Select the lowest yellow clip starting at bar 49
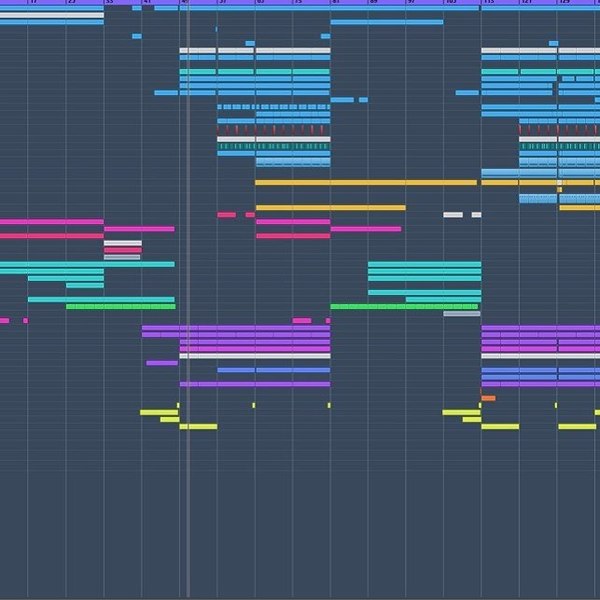 pyautogui.click(x=198, y=427)
